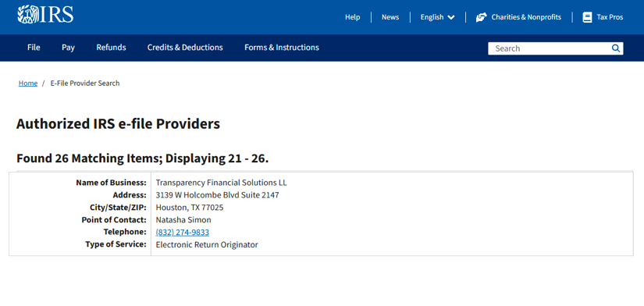644x306 pixels.
Task: Click the Point of Contact label
Action: pos(114,220)
